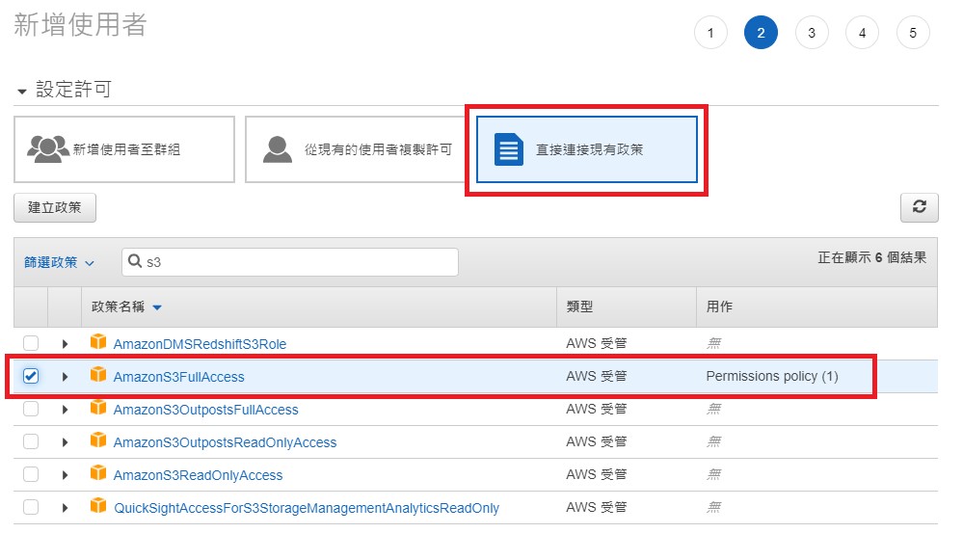Click the refresh policies icon button
Image resolution: width=963 pixels, height=560 pixels.
click(919, 207)
